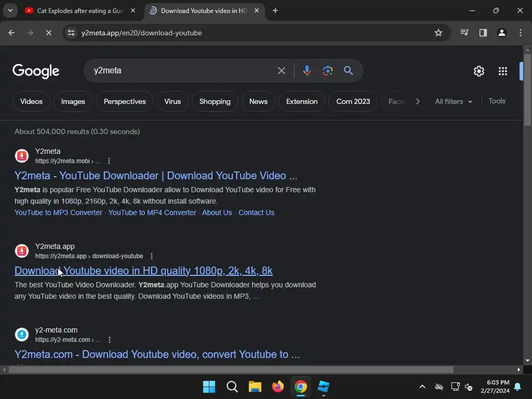The image size is (532, 399).
Task: Open the notification bell icon
Action: click(x=518, y=387)
